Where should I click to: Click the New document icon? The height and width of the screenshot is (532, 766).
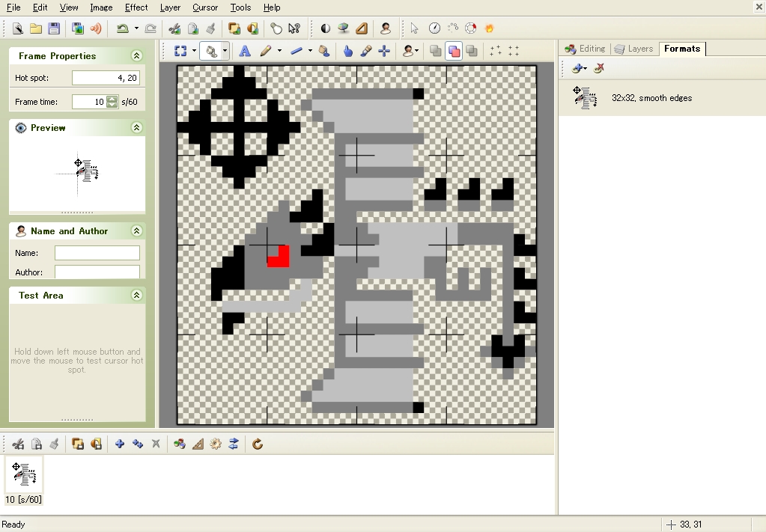[x=17, y=28]
